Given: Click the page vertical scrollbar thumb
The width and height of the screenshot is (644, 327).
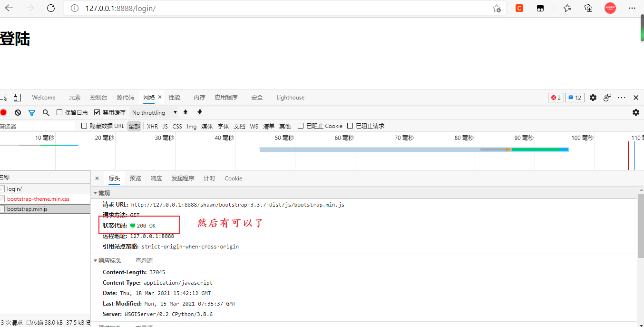Looking at the screenshot, I should pos(642,28).
